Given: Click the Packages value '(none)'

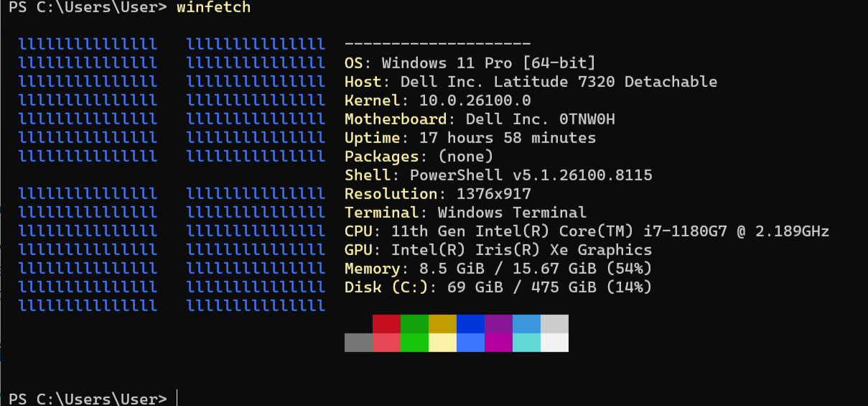Looking at the screenshot, I should click(x=466, y=157).
